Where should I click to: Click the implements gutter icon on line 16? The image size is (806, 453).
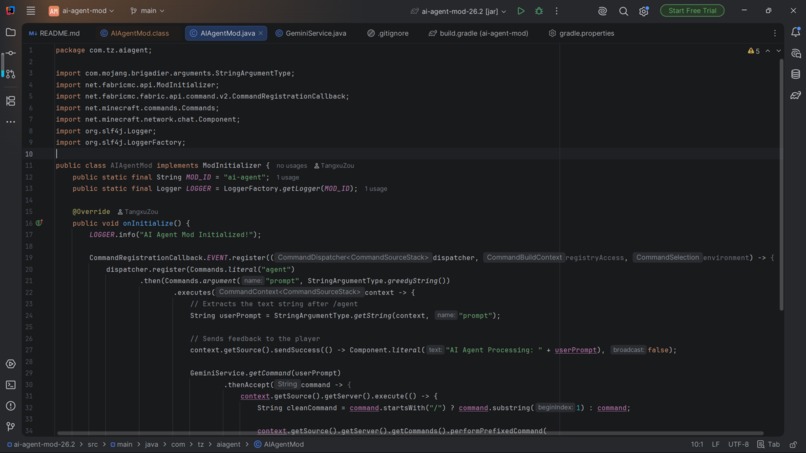39,223
